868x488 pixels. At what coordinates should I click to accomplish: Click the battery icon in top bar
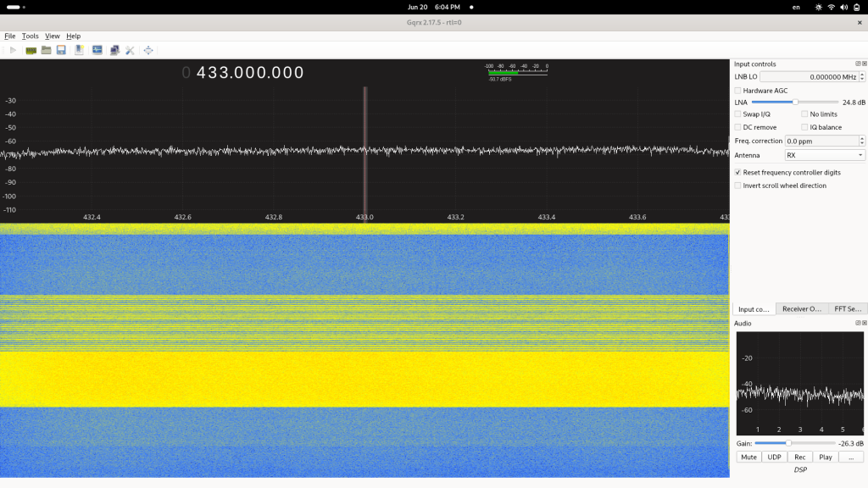click(856, 7)
